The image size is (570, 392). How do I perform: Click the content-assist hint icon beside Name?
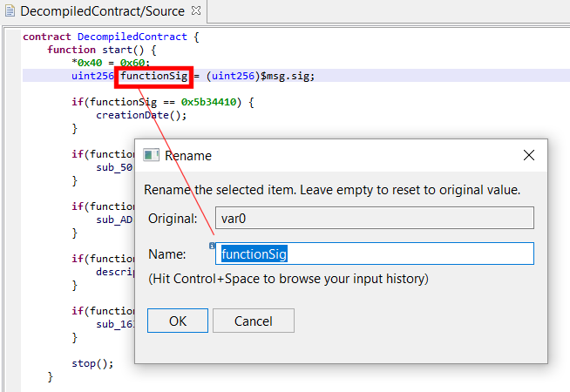tap(213, 247)
